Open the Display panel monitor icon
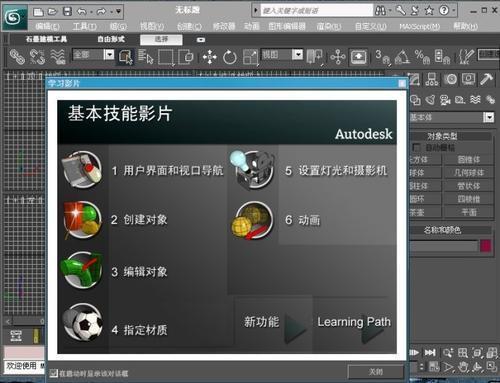Screen dimensions: 500x383 (x=469, y=79)
